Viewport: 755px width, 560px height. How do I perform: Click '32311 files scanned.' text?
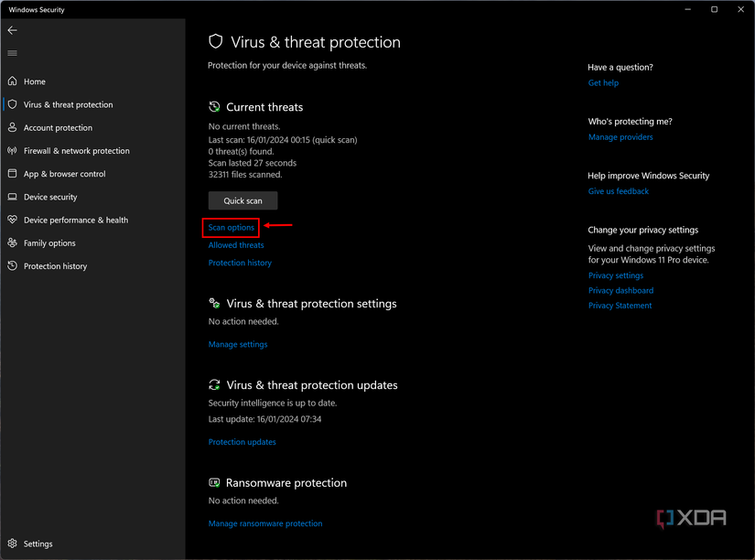point(245,174)
